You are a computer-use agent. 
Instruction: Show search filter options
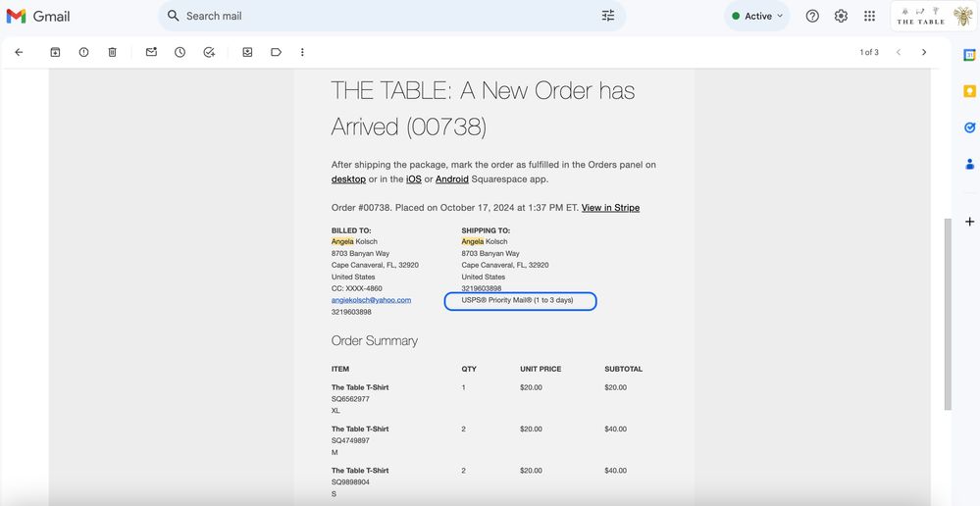608,16
